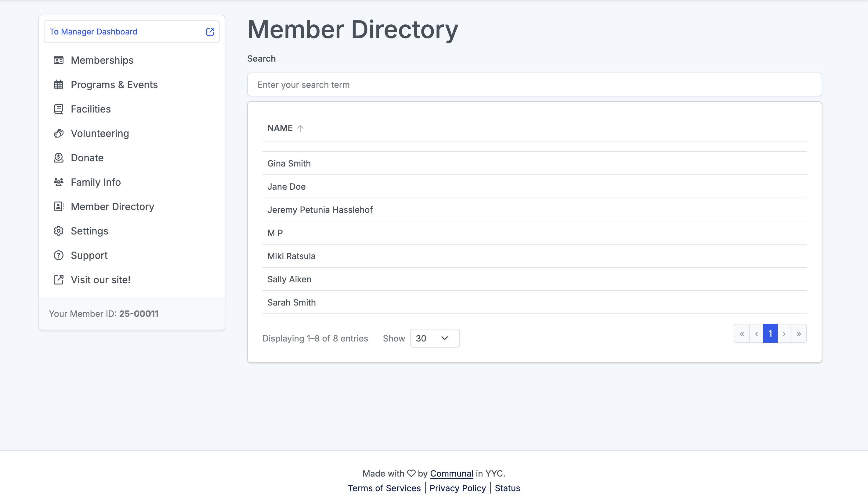Viewport: 868px width, 497px height.
Task: Click the To Manager Dashboard link
Action: coord(93,32)
